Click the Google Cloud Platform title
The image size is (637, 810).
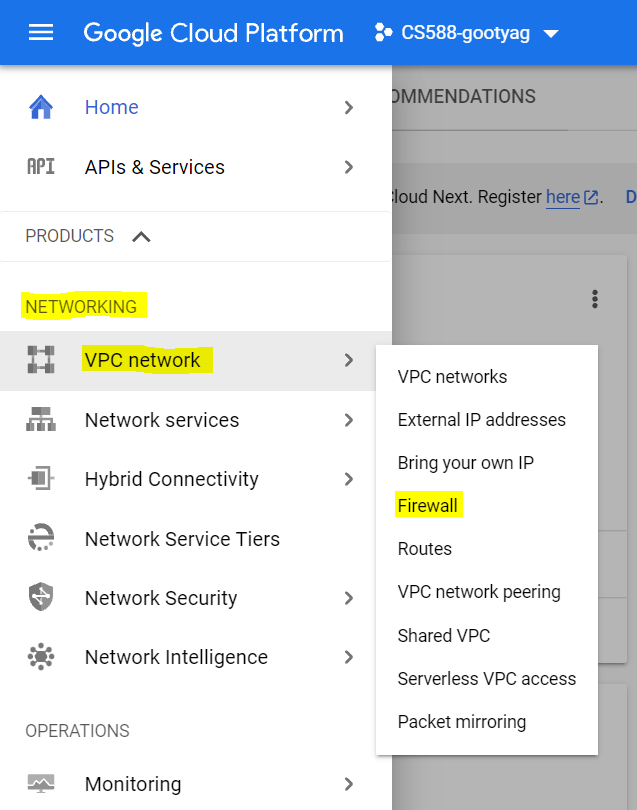[213, 33]
